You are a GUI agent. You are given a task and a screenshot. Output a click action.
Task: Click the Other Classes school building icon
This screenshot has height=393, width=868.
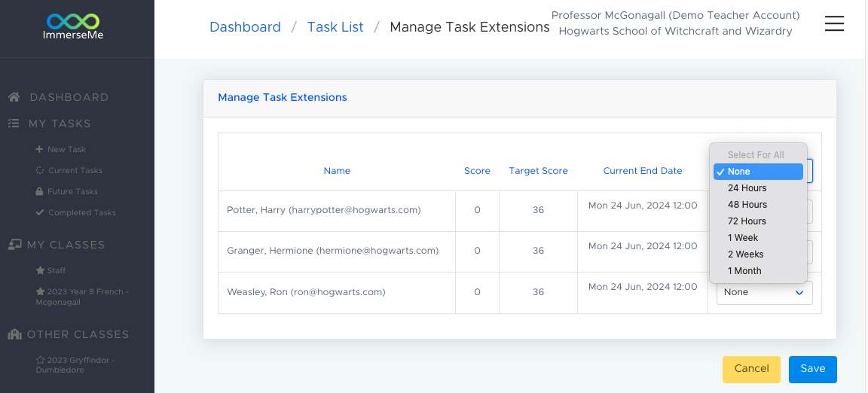pyautogui.click(x=15, y=334)
